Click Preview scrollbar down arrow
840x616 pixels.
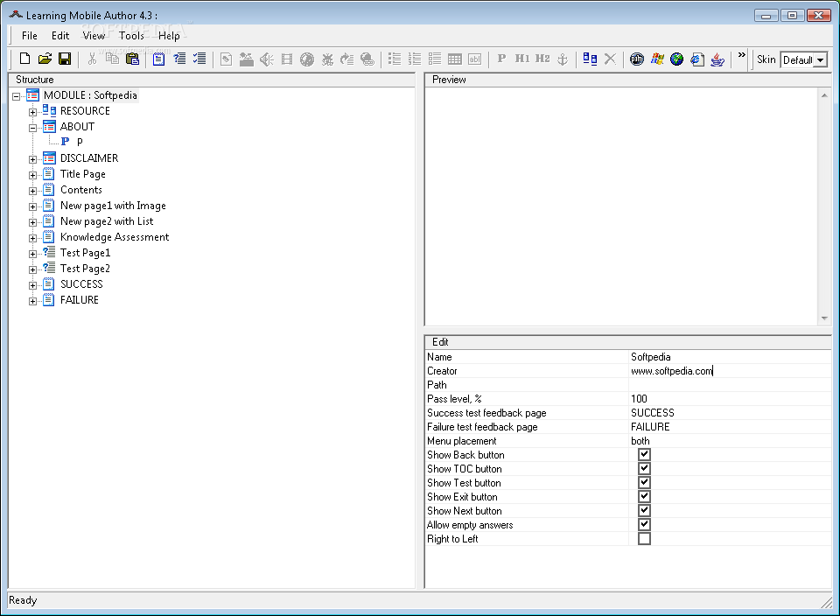click(x=824, y=318)
